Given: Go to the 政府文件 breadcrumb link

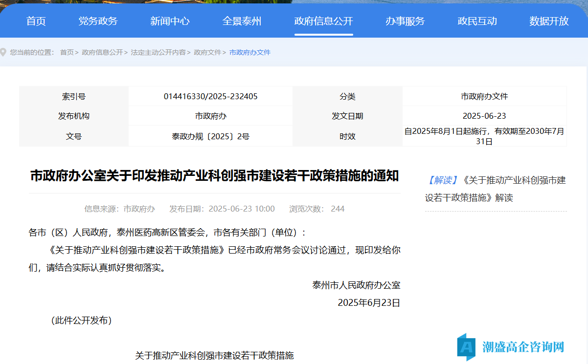Looking at the screenshot, I should click(207, 52).
